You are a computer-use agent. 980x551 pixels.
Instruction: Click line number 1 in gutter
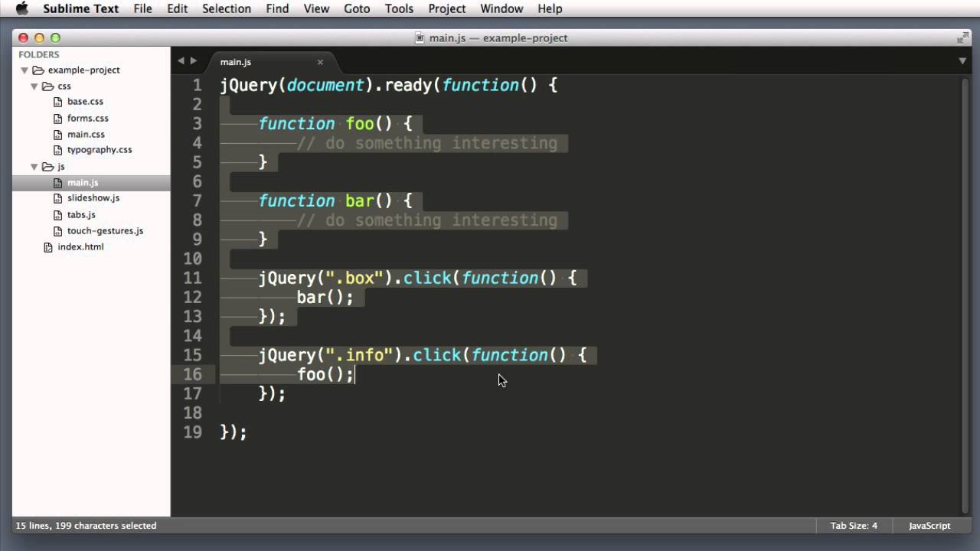point(198,85)
